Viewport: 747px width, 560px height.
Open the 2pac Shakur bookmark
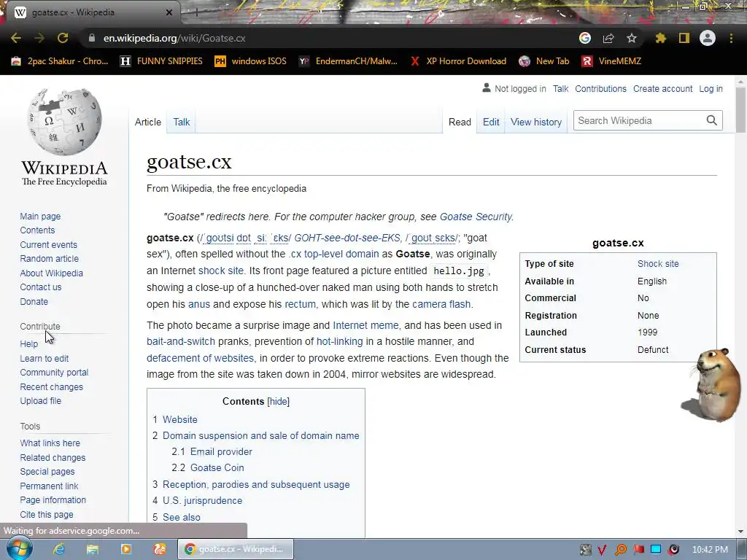[60, 61]
